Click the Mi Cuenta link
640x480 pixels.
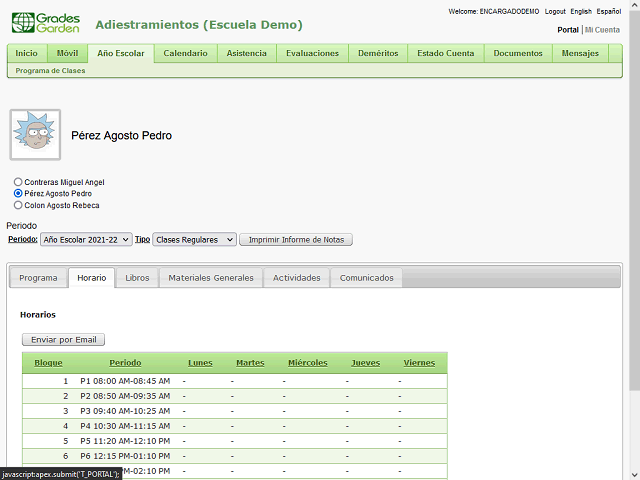click(602, 30)
